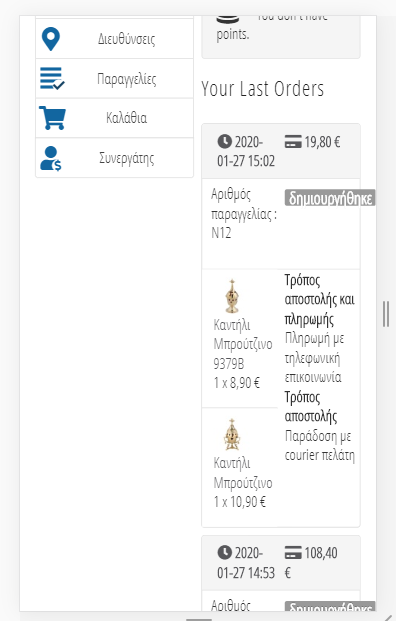The width and height of the screenshot is (396, 621).
Task: Open the Διευθύνσεις menu item
Action: click(114, 39)
